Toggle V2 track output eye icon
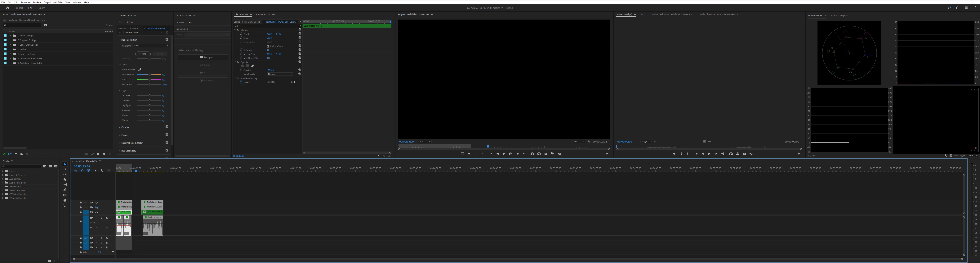Viewport: 980px width, 263px height. tap(96, 207)
